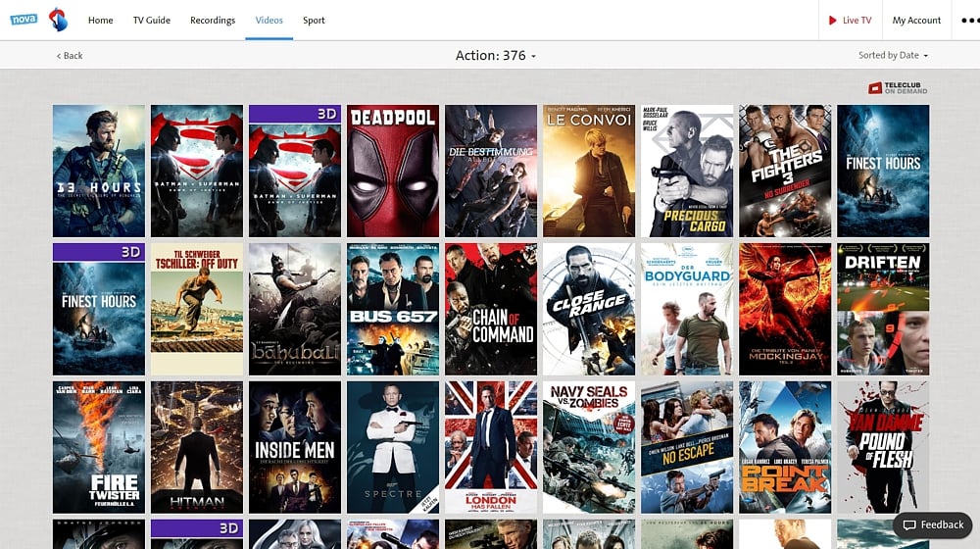Open My Account
Viewport: 980px width, 549px height.
point(916,20)
